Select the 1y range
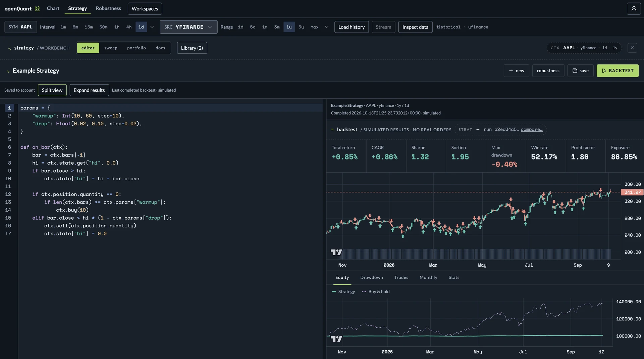 pos(289,27)
